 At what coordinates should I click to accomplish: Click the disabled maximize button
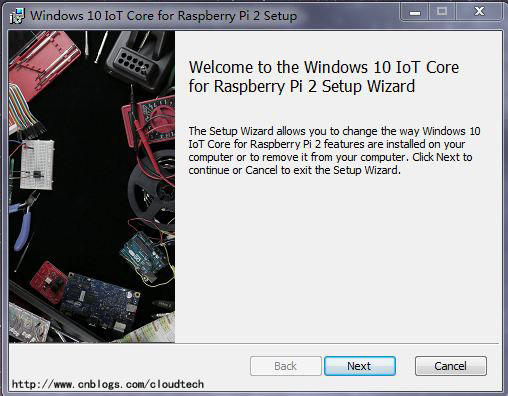[442, 12]
